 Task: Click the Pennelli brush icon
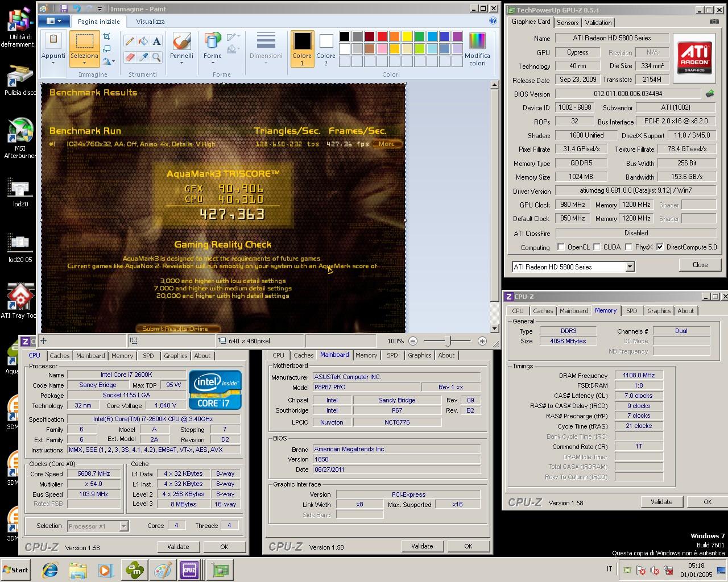click(x=181, y=41)
